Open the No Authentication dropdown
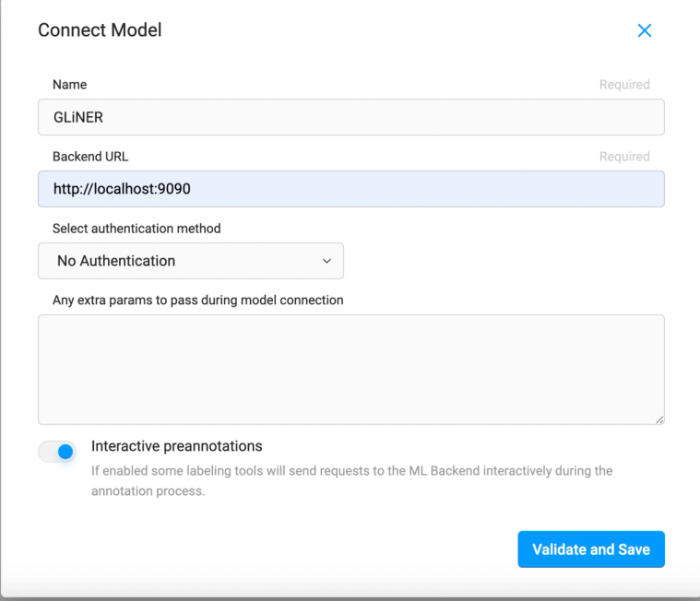The width and height of the screenshot is (700, 601). pyautogui.click(x=190, y=261)
